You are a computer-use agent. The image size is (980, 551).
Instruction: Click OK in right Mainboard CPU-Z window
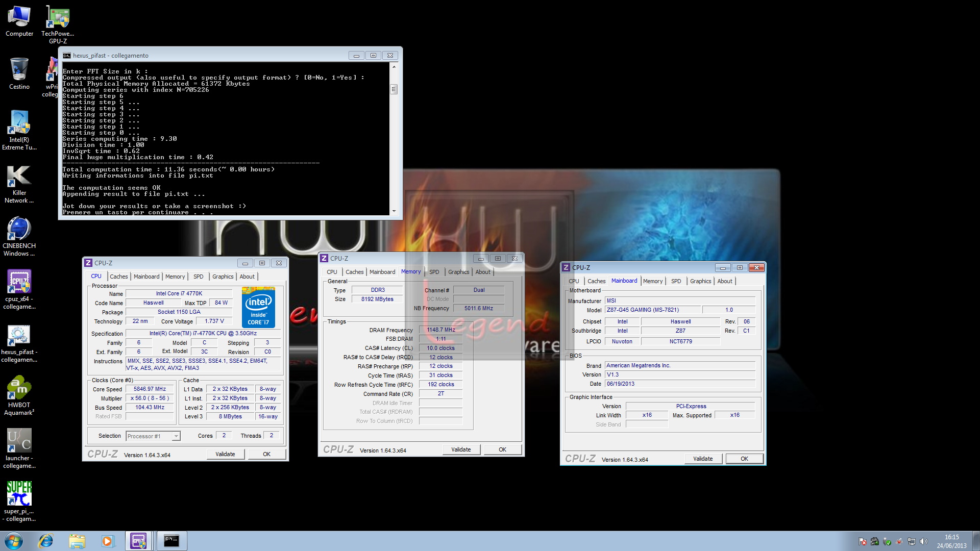click(x=745, y=459)
